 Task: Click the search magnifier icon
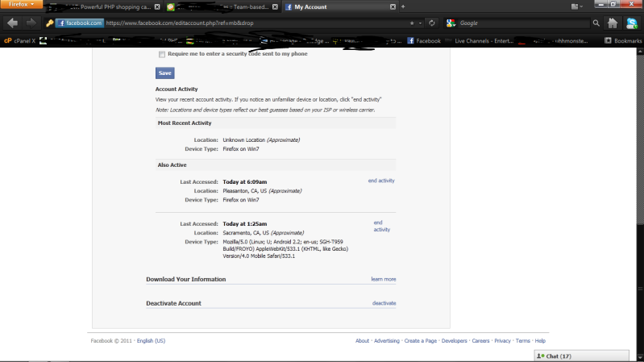[596, 23]
